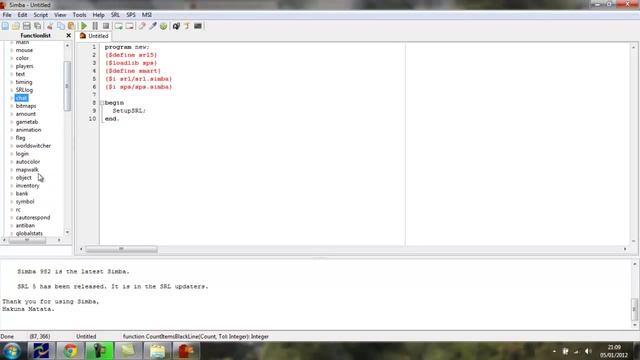Click the taskbar clock showing 21:09
This screenshot has width=640, height=360.
click(614, 351)
